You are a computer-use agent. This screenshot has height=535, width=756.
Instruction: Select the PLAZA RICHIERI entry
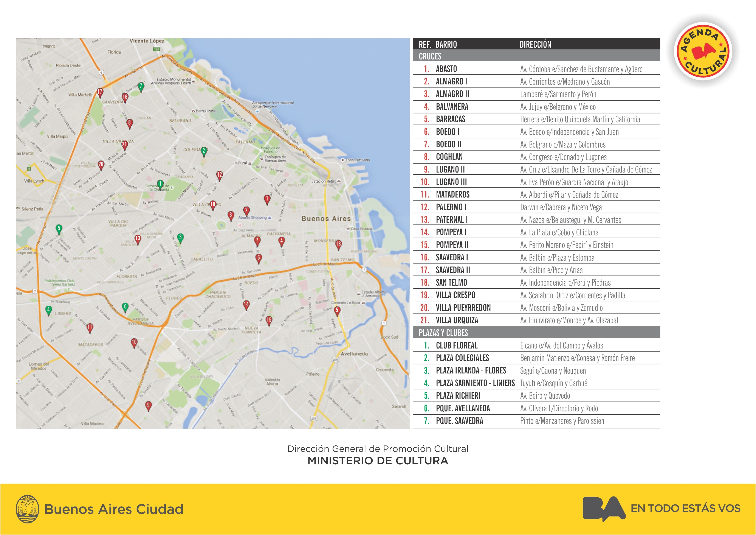(537, 395)
